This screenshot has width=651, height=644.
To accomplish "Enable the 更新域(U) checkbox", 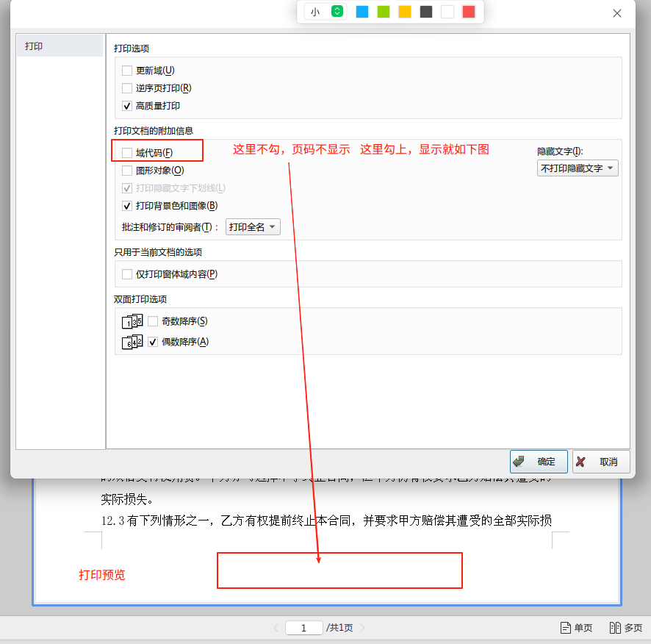I will pos(127,71).
